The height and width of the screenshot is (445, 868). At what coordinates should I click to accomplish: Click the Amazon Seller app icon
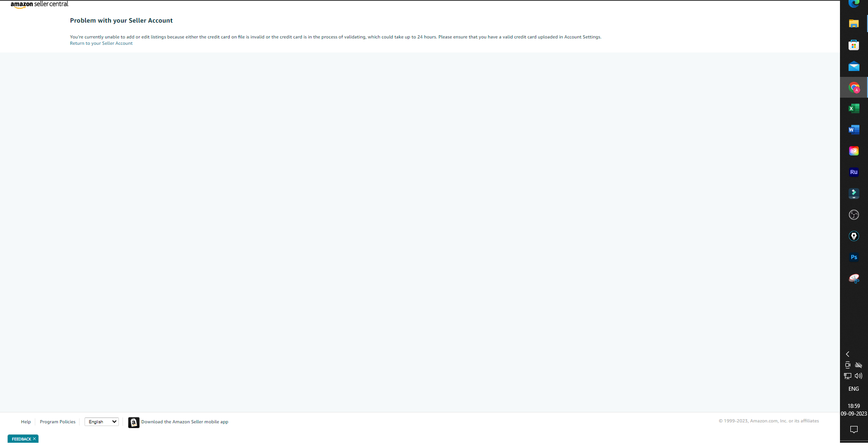[x=134, y=422]
